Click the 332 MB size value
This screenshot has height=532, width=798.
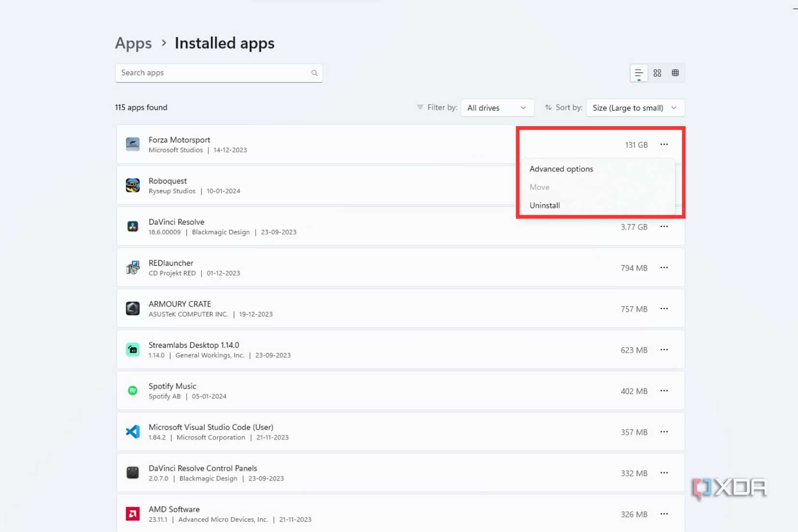click(x=634, y=474)
